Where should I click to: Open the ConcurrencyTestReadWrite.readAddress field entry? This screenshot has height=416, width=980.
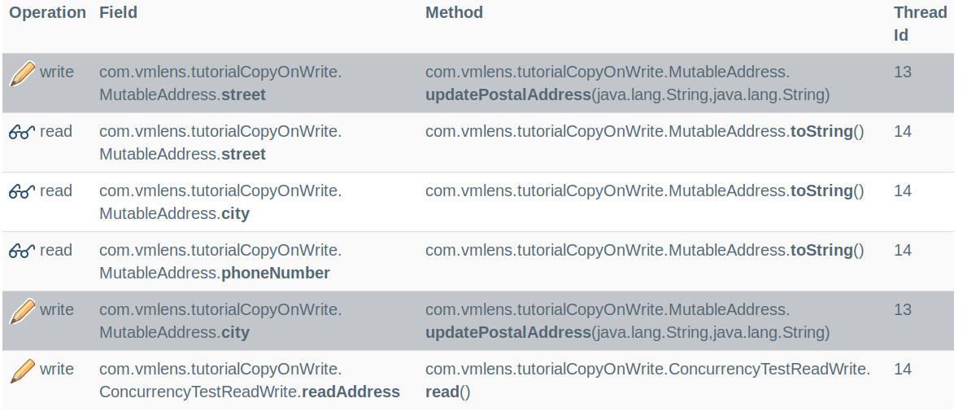point(250,381)
